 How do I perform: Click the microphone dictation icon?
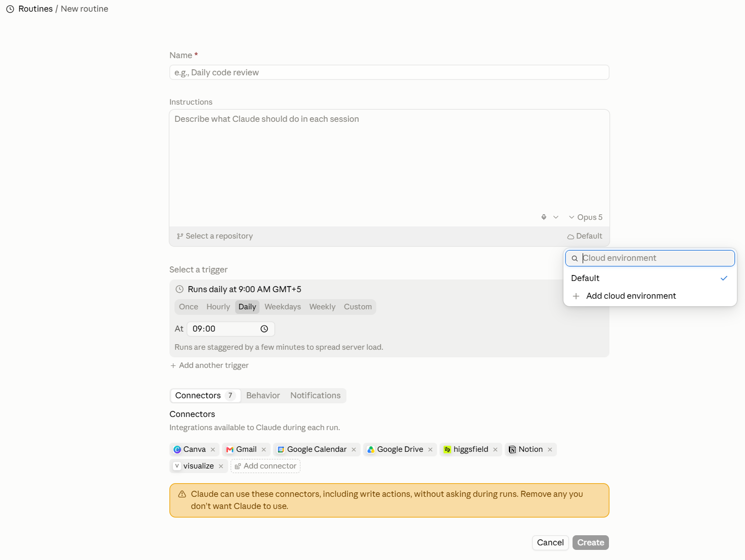point(544,217)
